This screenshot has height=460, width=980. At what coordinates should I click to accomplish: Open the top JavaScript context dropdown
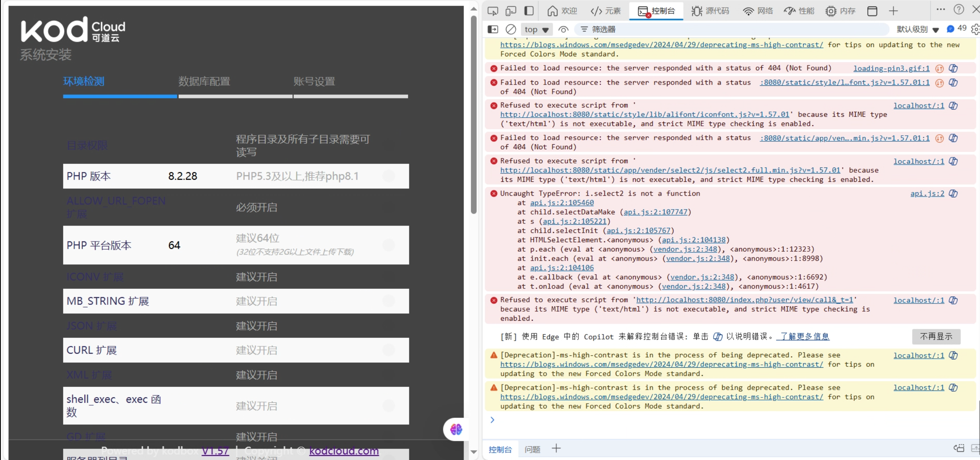click(536, 29)
